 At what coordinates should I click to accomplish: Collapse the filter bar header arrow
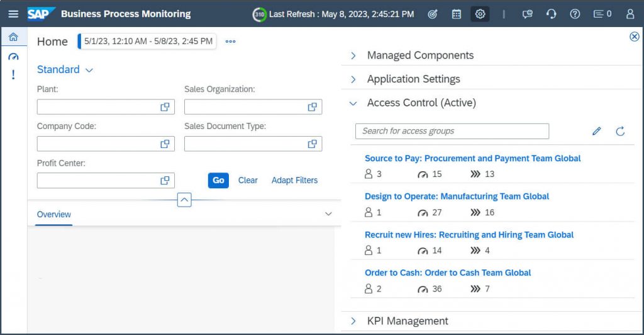[184, 200]
